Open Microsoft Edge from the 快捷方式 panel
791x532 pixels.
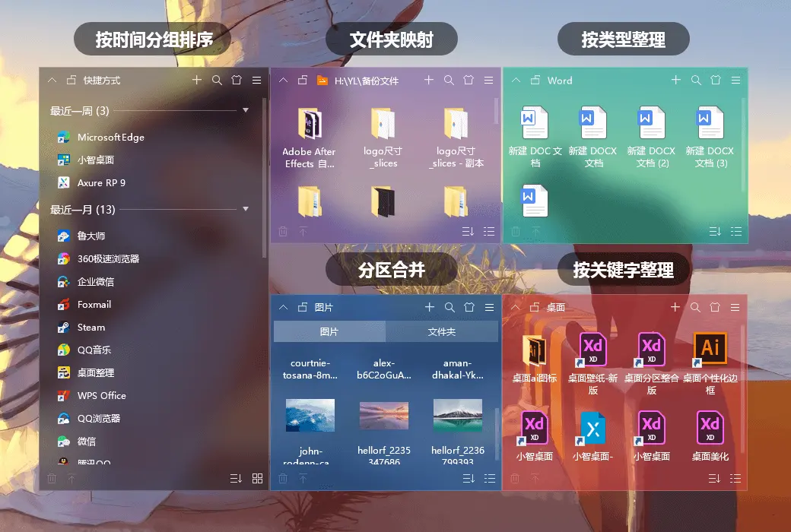(112, 137)
